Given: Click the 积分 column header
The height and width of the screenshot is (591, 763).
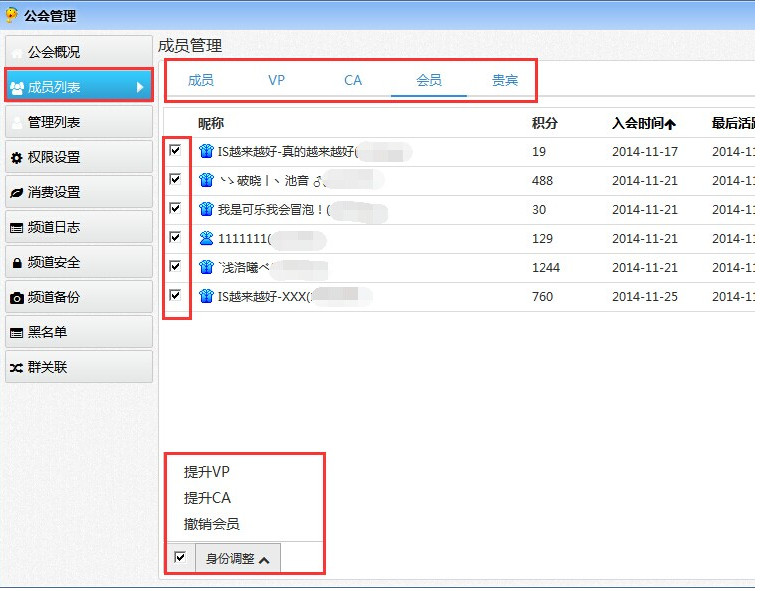Looking at the screenshot, I should (545, 124).
